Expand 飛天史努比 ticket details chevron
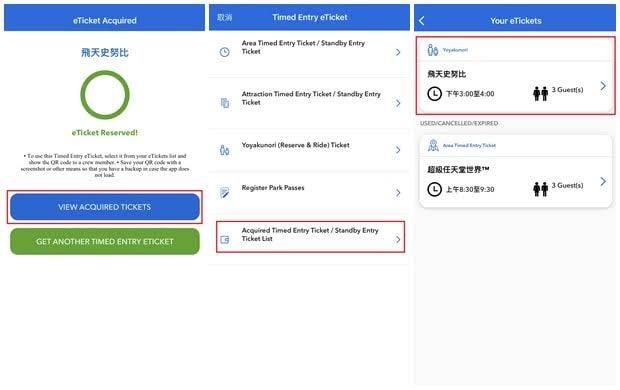The width and height of the screenshot is (620, 390). 603,86
